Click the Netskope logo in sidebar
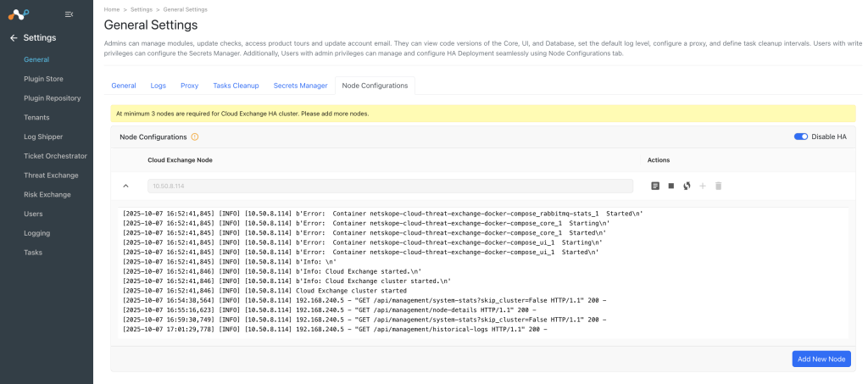The height and width of the screenshot is (384, 868). pyautogui.click(x=19, y=14)
